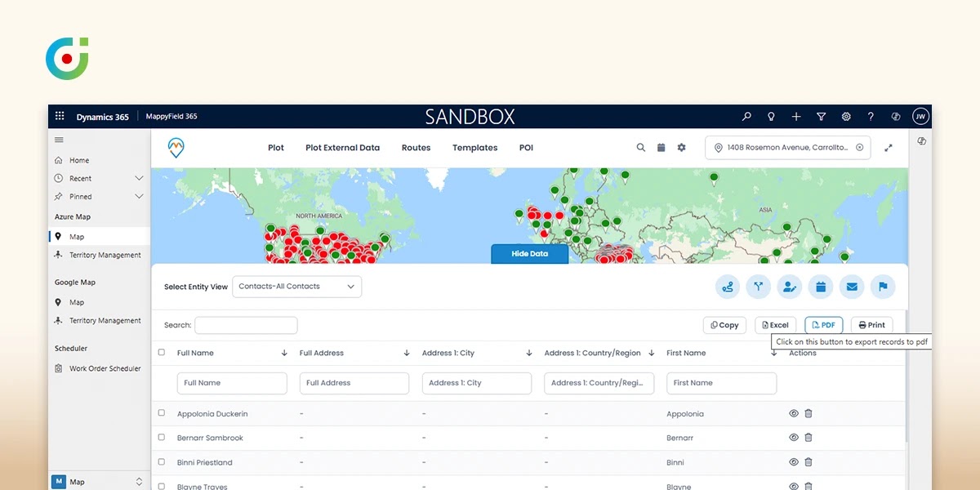Click the Hide Data button

pyautogui.click(x=529, y=253)
